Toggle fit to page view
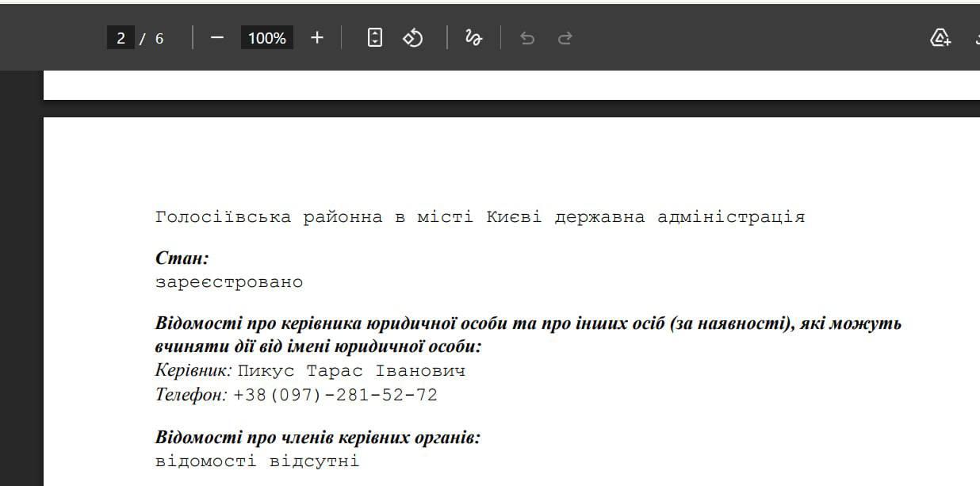 click(375, 38)
